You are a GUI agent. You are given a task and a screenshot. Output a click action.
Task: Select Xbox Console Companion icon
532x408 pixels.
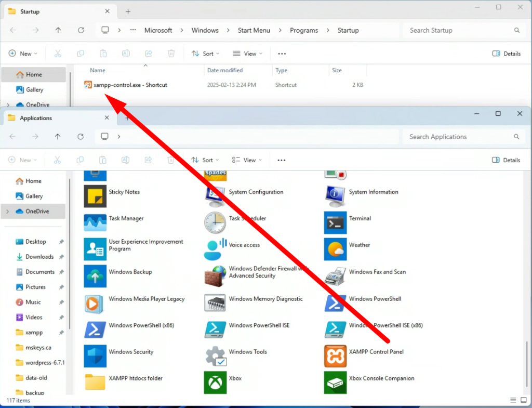point(335,382)
